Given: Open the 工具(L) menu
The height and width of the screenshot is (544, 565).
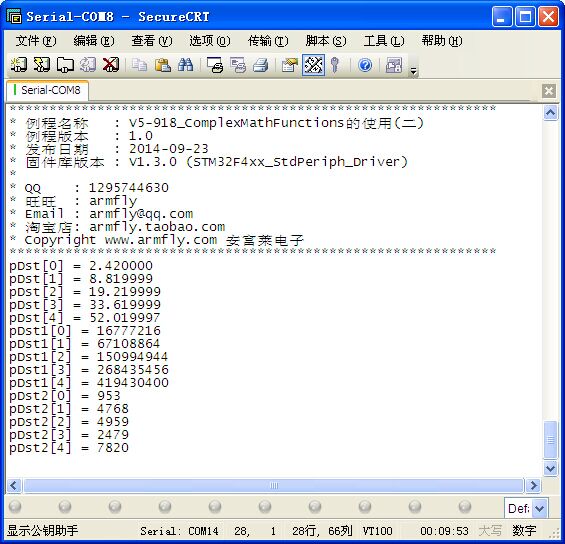Looking at the screenshot, I should pyautogui.click(x=384, y=41).
